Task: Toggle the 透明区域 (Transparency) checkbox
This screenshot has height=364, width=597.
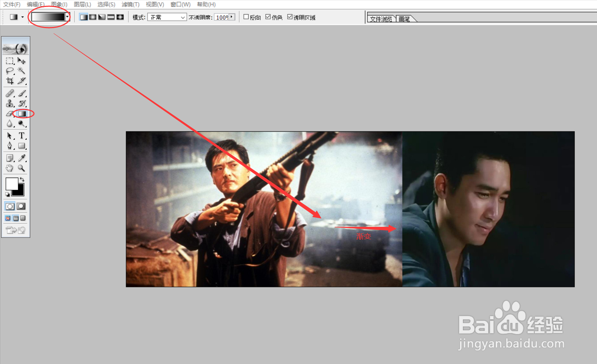Action: (x=290, y=17)
